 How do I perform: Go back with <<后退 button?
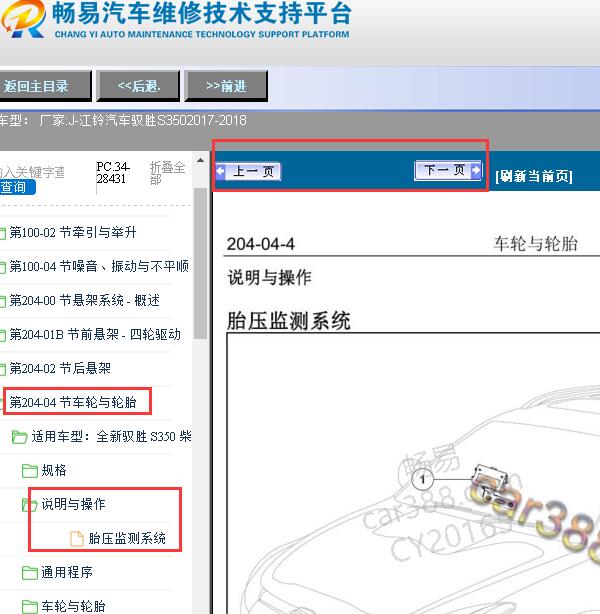[138, 86]
